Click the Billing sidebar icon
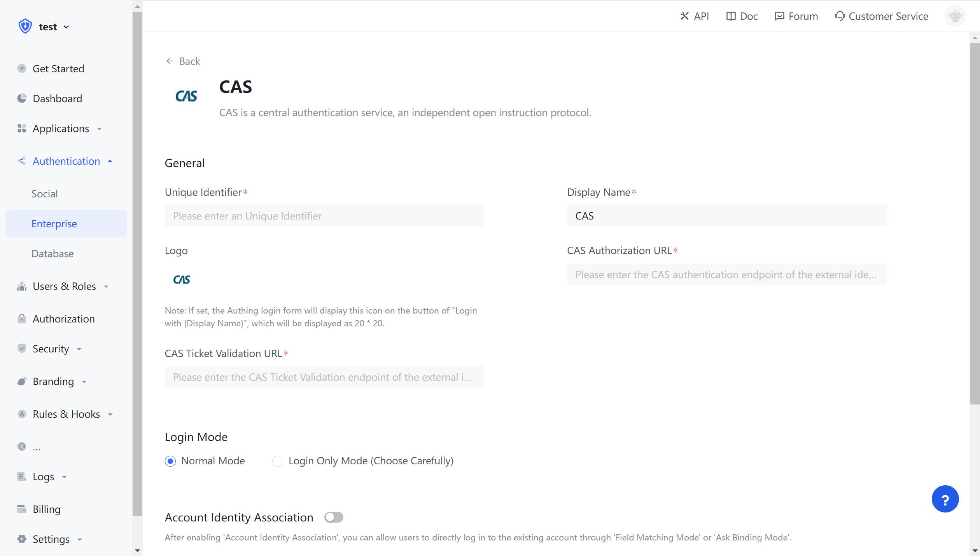This screenshot has height=556, width=980. 22,509
